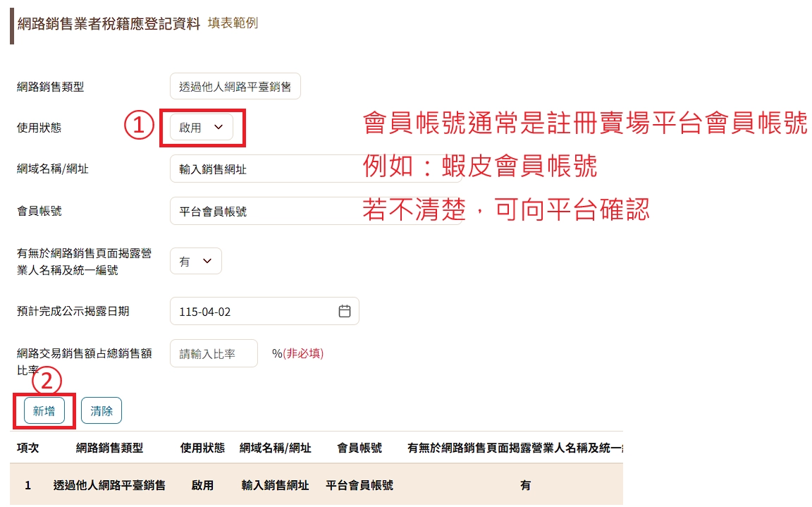
Task: Expand the 使用狀態 dropdown showing 啟用
Action: click(x=202, y=127)
